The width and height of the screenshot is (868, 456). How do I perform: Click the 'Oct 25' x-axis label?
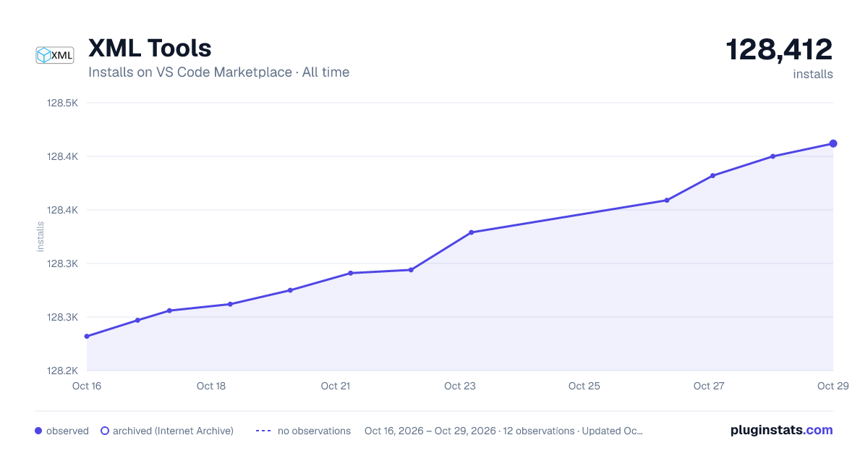(x=584, y=386)
